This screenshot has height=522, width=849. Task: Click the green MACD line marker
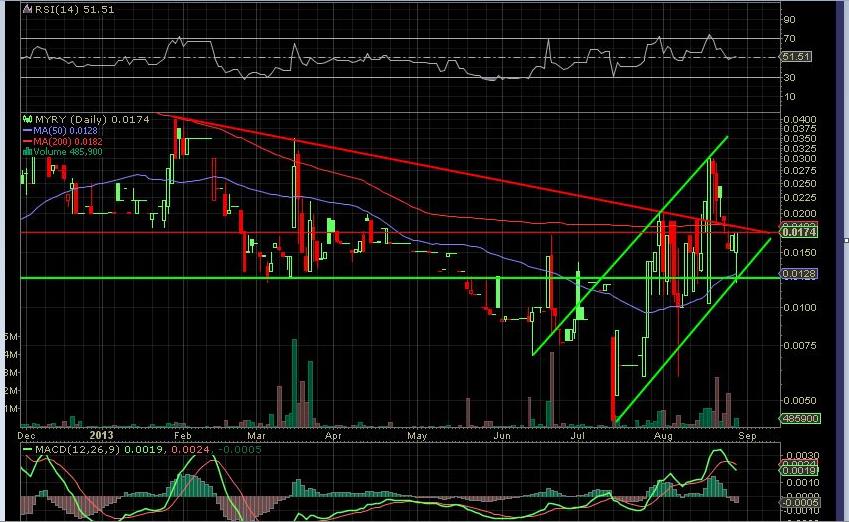(x=27, y=449)
